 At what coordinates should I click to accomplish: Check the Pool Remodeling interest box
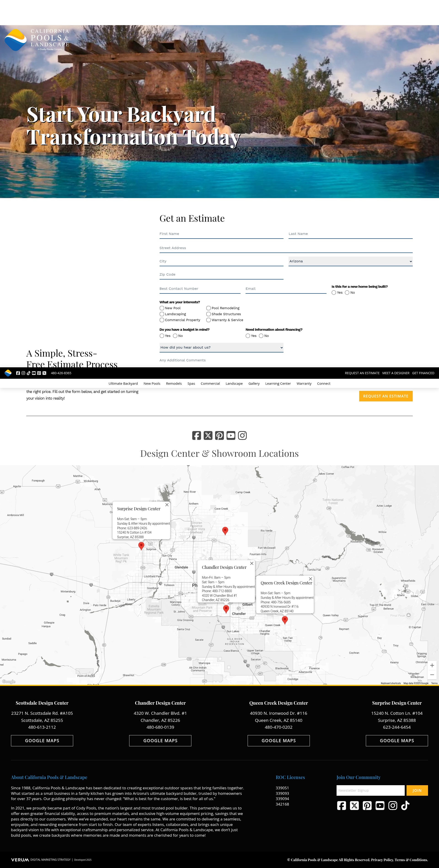[209, 308]
